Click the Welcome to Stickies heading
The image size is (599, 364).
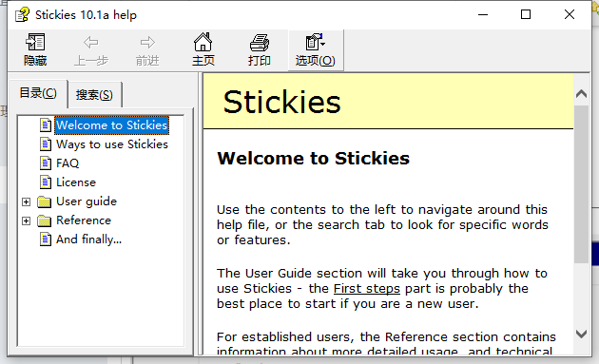pos(313,158)
